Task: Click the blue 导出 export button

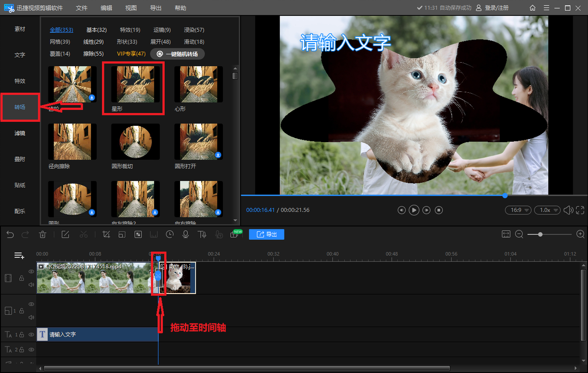Action: (x=267, y=234)
